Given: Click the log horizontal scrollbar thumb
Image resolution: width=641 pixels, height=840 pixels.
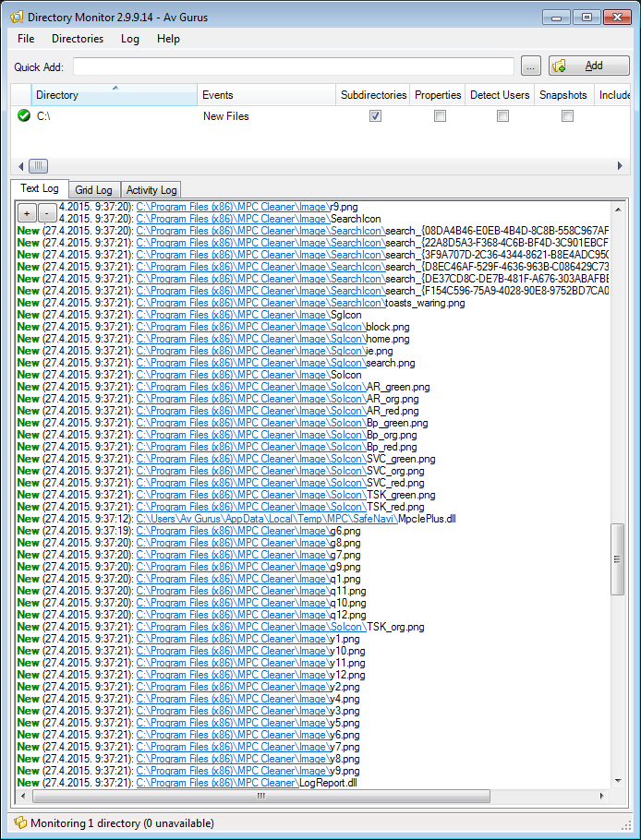Looking at the screenshot, I should tap(261, 796).
